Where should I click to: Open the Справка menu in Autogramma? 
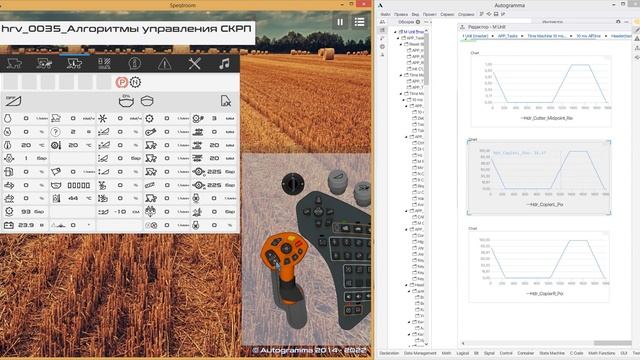tap(466, 14)
